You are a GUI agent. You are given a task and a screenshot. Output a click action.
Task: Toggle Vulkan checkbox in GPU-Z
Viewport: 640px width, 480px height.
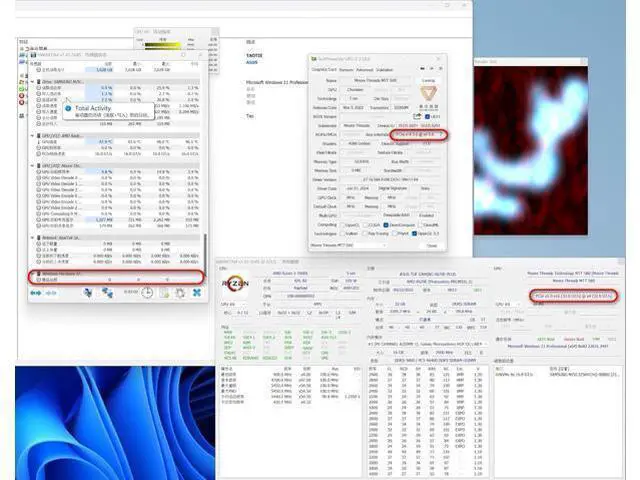[x=342, y=233]
